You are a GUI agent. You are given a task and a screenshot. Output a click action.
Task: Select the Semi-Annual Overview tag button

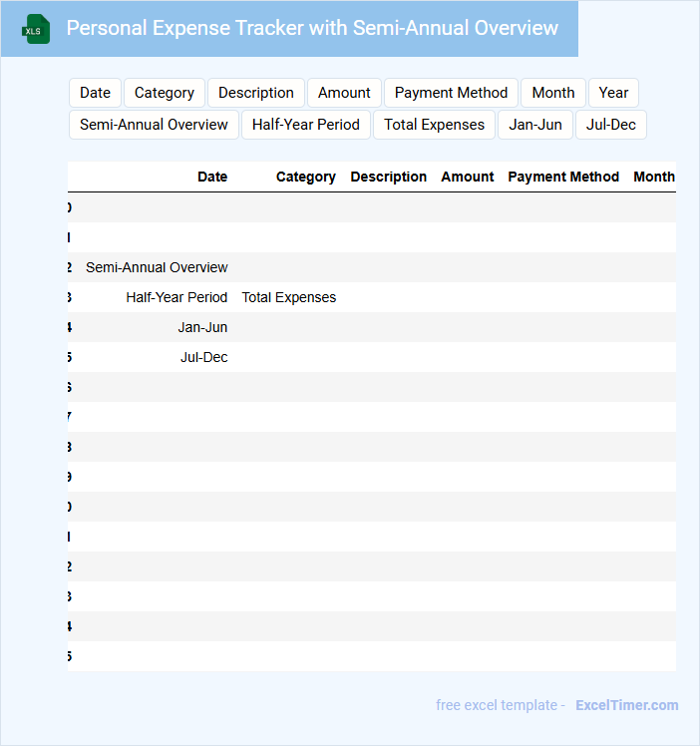pos(154,125)
